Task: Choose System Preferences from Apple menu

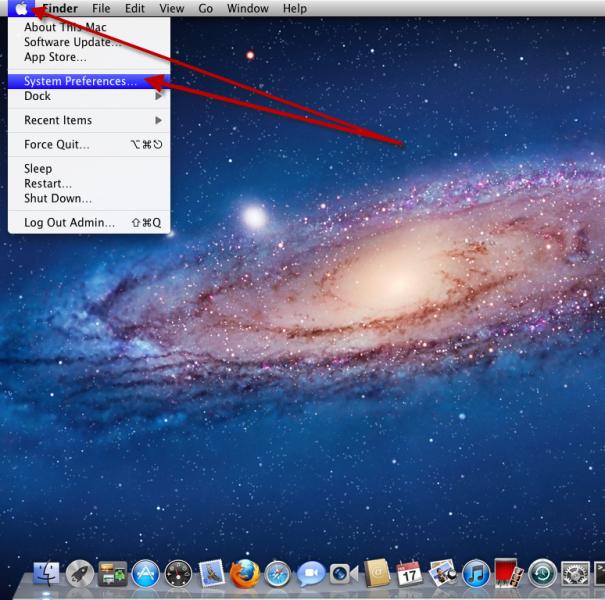Action: (80, 81)
